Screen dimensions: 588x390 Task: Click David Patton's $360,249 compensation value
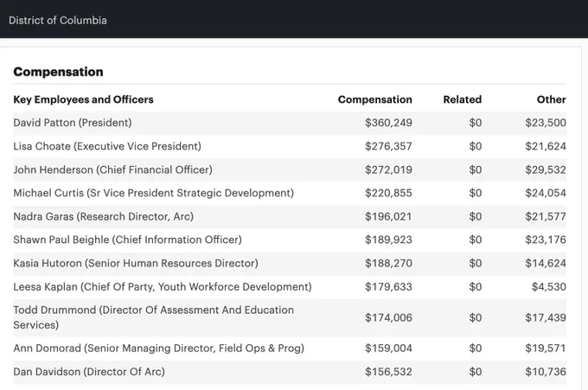(388, 123)
